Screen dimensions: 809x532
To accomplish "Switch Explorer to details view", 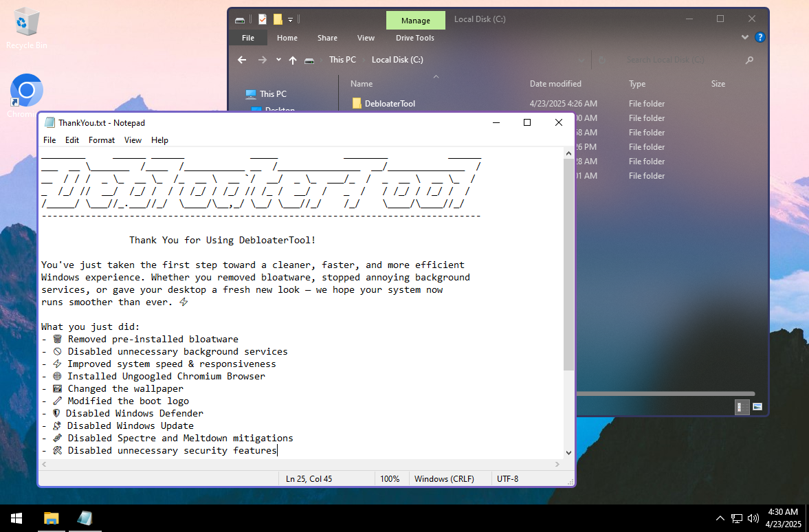I will (x=742, y=407).
